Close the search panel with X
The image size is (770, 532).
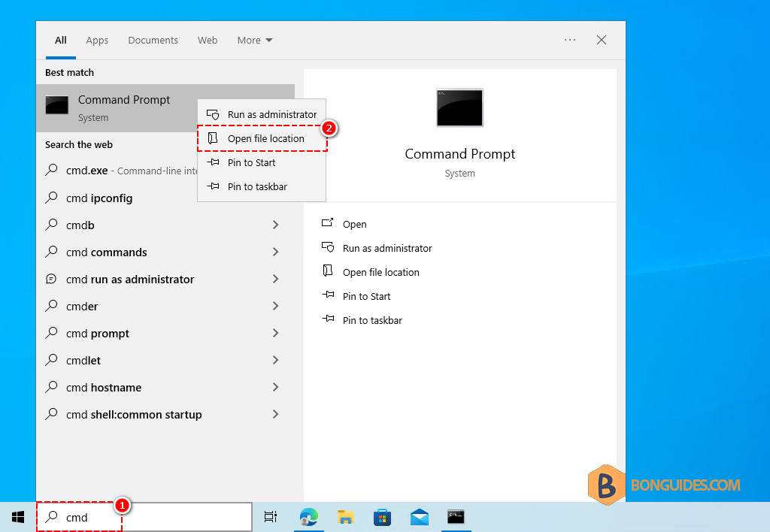click(x=602, y=40)
